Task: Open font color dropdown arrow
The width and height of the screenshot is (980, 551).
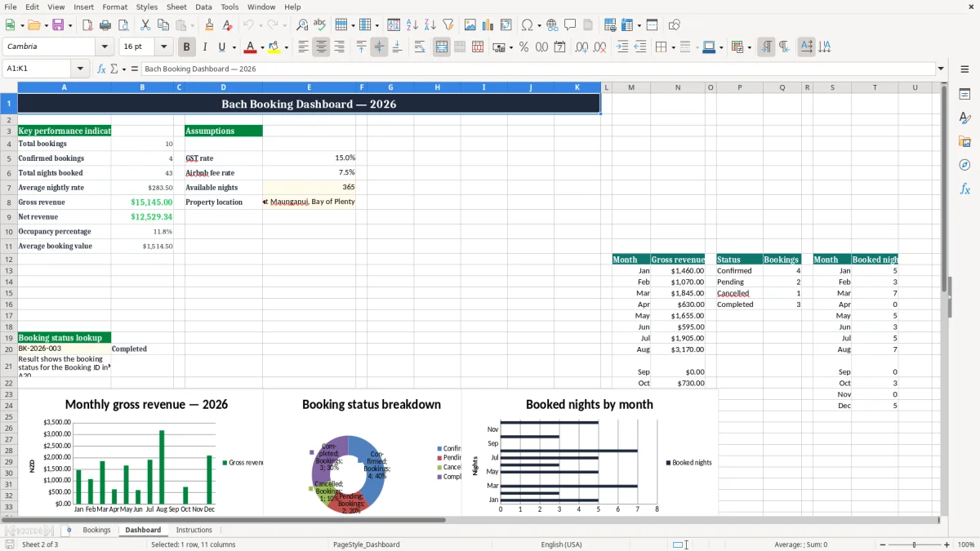Action: click(261, 47)
